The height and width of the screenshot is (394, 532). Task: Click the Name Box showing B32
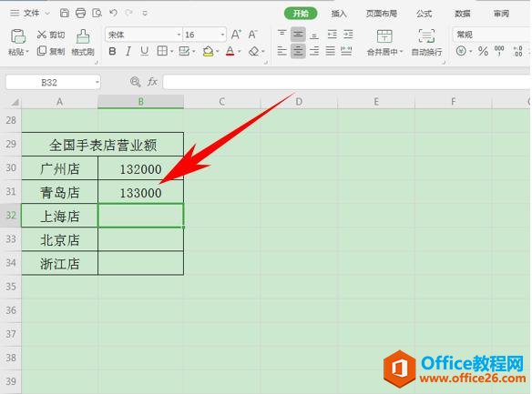pyautogui.click(x=53, y=82)
